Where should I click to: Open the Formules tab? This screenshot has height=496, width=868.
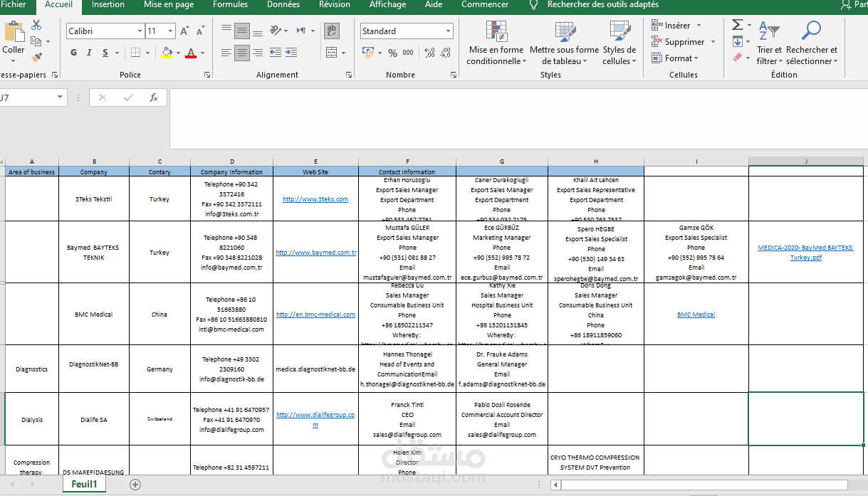(231, 5)
